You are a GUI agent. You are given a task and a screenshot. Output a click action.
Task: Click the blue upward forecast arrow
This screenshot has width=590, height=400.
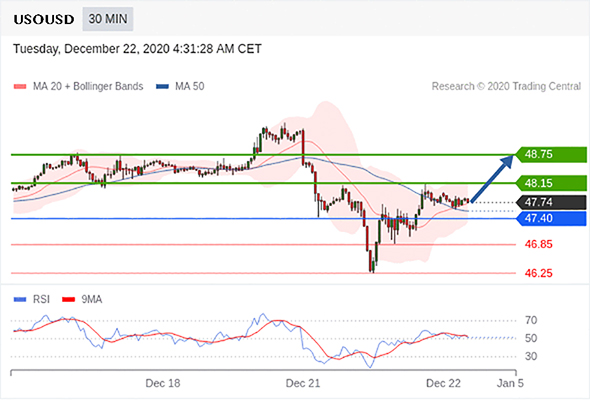point(492,179)
